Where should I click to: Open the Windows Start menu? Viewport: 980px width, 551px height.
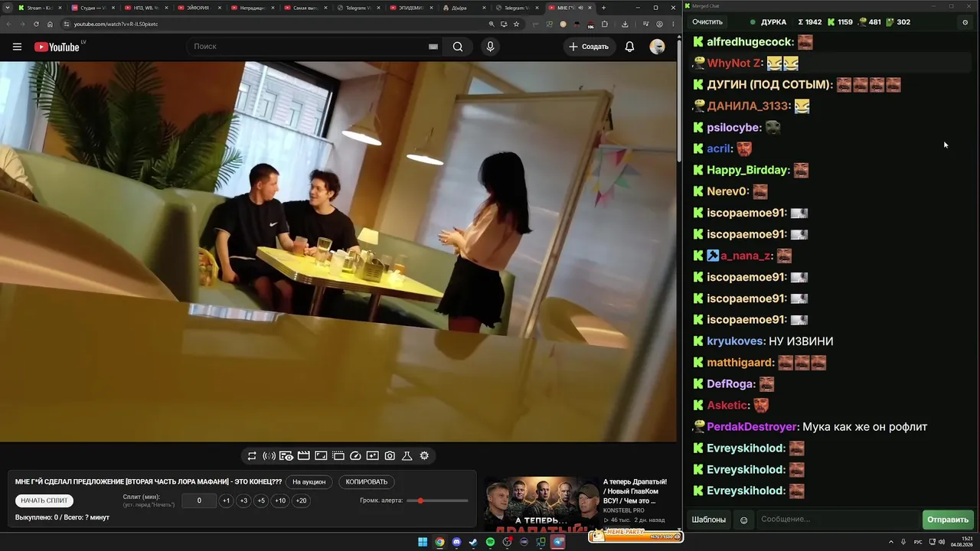click(423, 543)
